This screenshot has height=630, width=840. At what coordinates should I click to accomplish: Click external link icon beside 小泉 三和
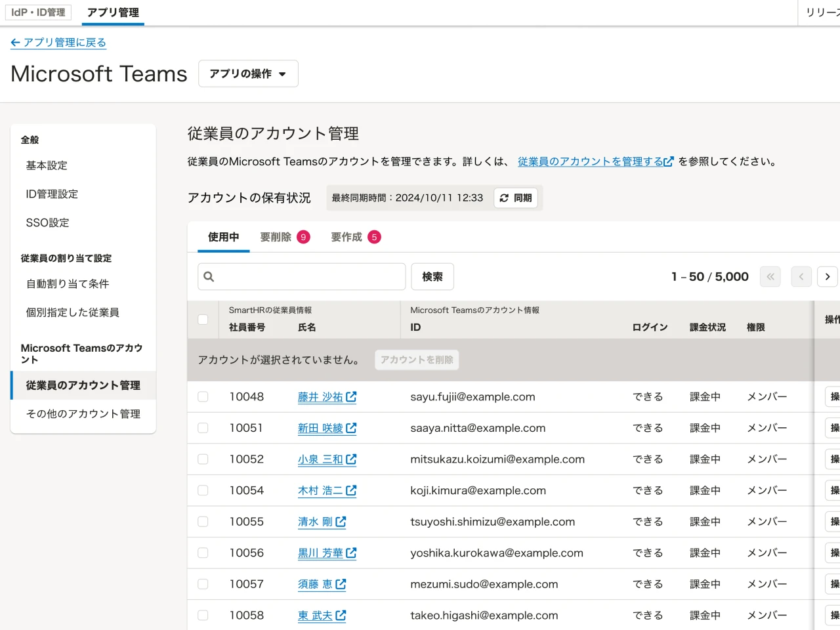tap(351, 459)
